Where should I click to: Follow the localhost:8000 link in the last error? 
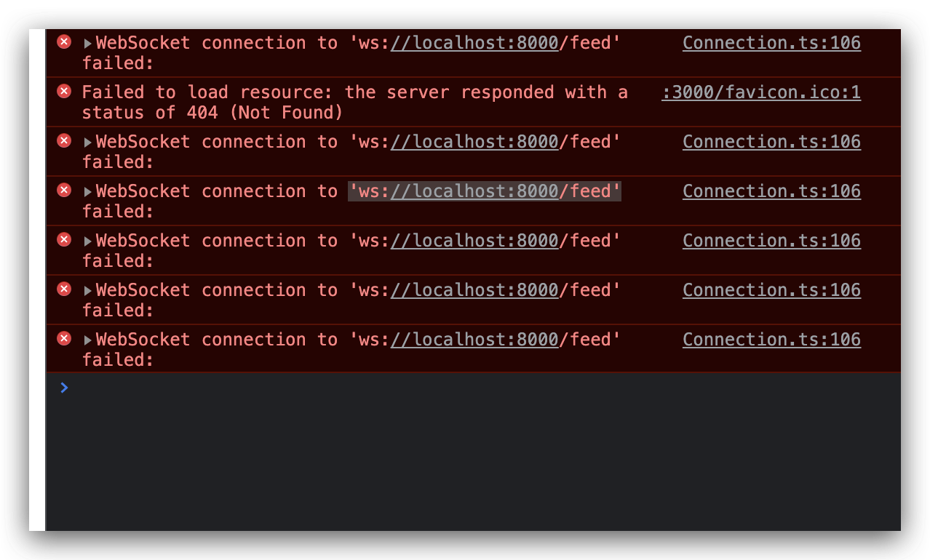tap(474, 339)
